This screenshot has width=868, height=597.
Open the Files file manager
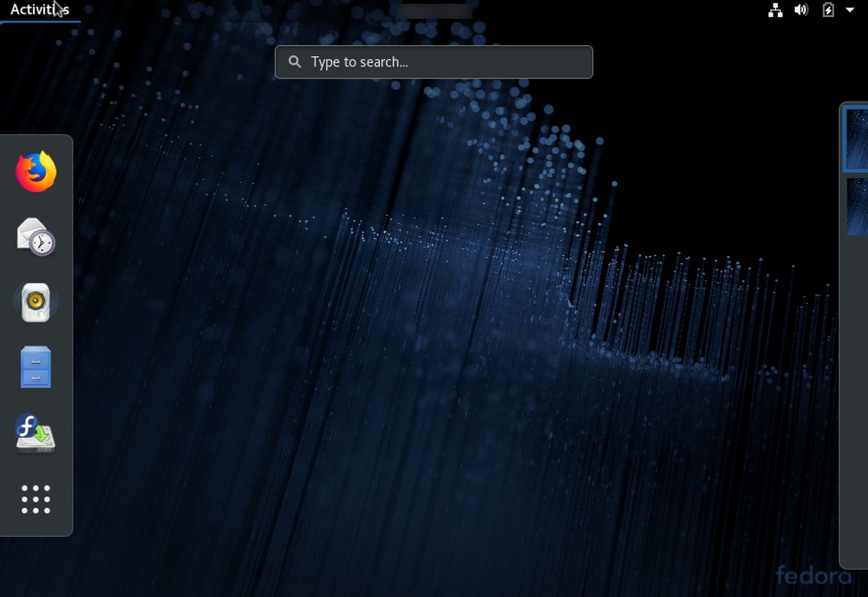36,367
